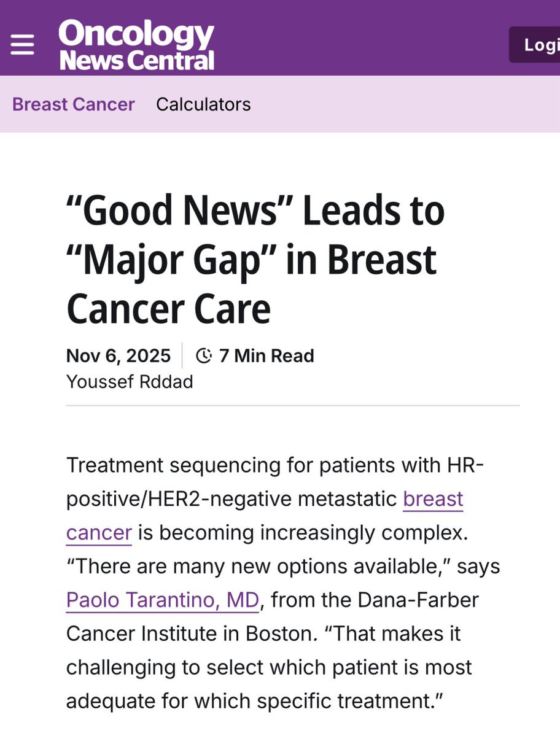560x736 pixels.
Task: Follow the underlined word "breast" link
Action: (x=433, y=499)
